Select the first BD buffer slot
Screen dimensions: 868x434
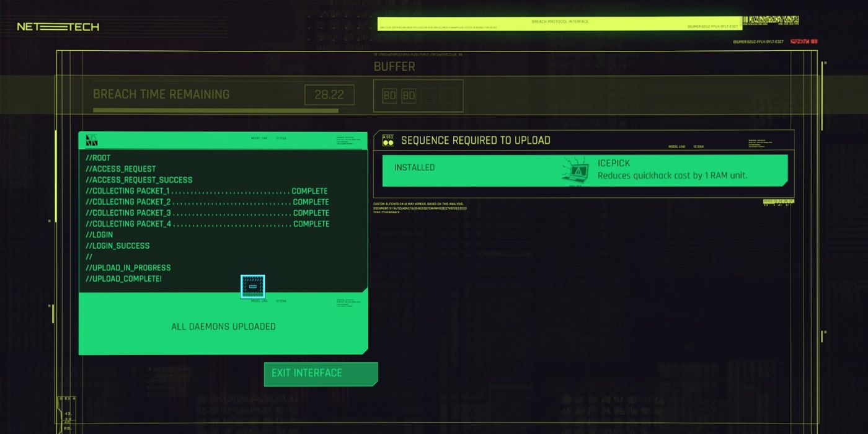point(389,96)
